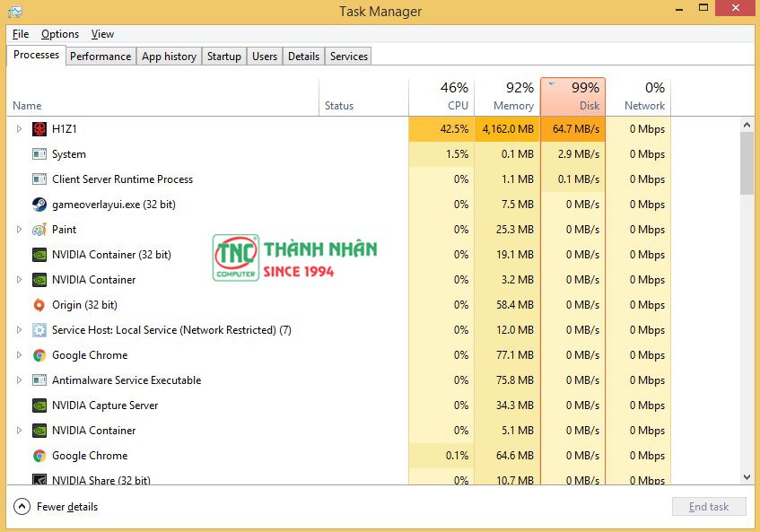Expand the Service Host: Local Service group
Screen dimensions: 760x532
[19, 330]
